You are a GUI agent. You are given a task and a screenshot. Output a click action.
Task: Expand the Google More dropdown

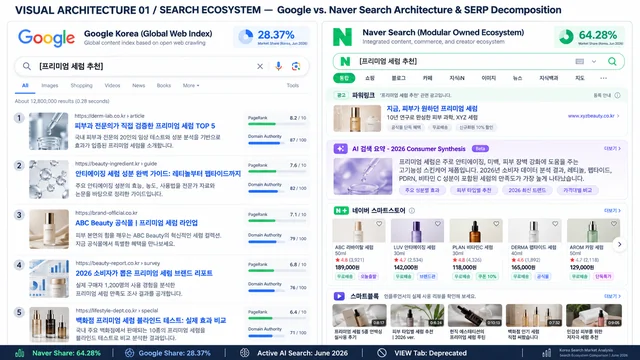191,86
